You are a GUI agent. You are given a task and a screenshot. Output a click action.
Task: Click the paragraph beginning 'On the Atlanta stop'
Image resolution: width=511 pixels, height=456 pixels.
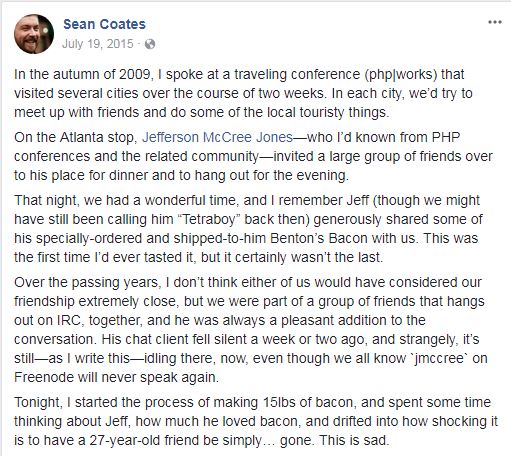tap(253, 156)
